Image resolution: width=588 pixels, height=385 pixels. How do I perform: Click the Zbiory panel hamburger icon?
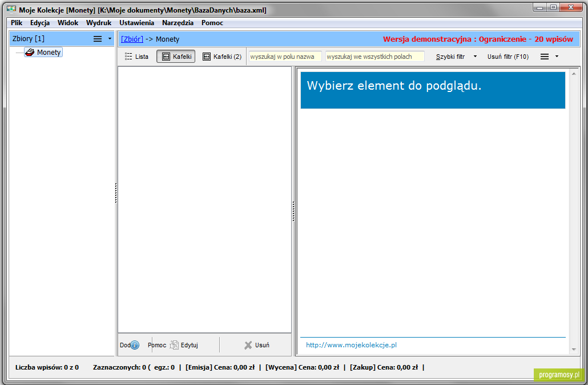click(98, 39)
